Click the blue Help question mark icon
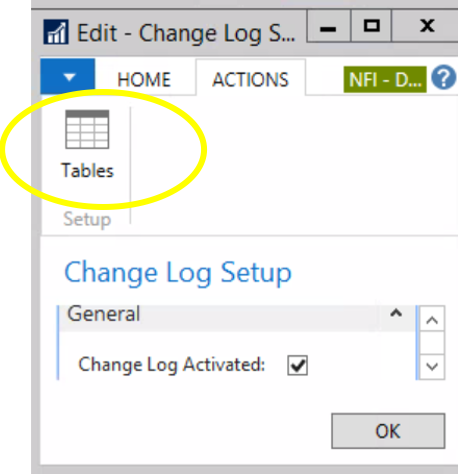Screen dimensions: 458x474 (x=443, y=78)
